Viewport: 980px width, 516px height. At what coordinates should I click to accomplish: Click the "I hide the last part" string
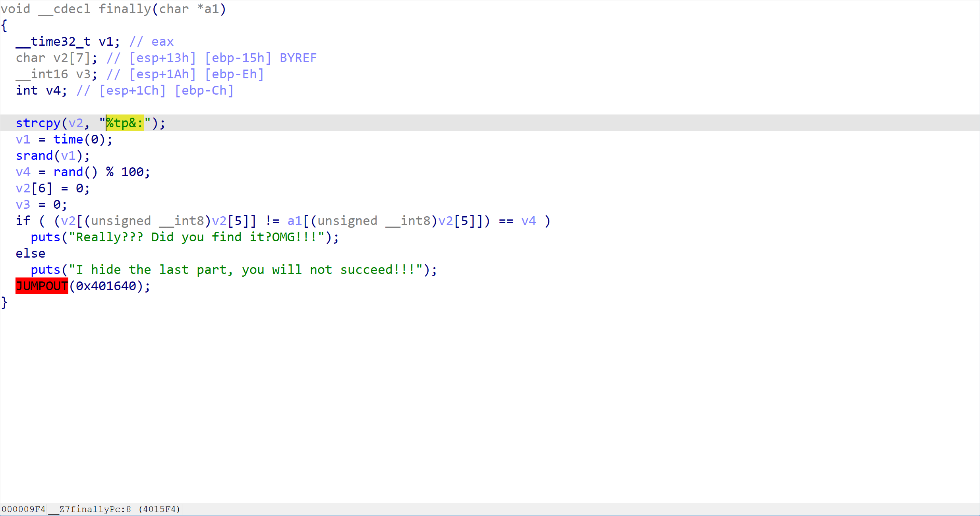coord(246,270)
